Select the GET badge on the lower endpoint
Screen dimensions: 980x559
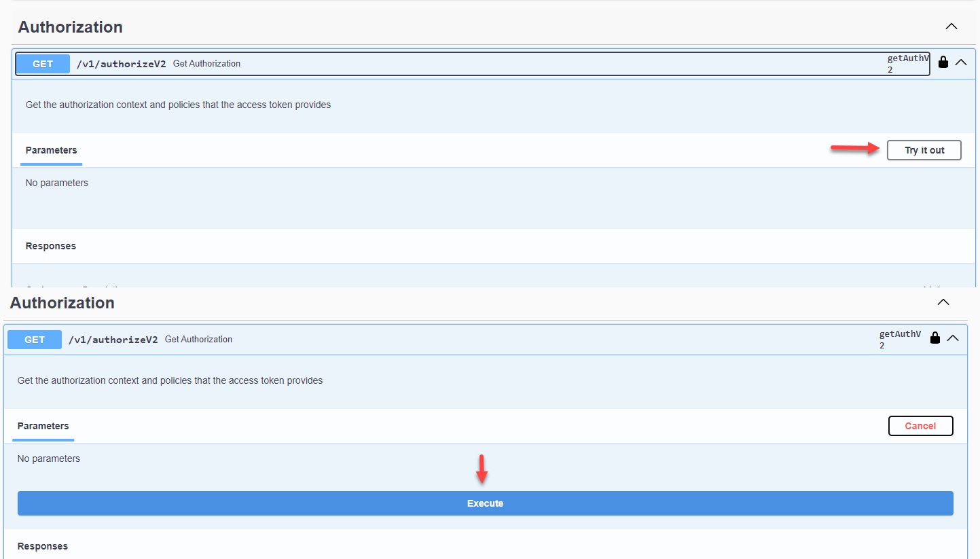(34, 339)
